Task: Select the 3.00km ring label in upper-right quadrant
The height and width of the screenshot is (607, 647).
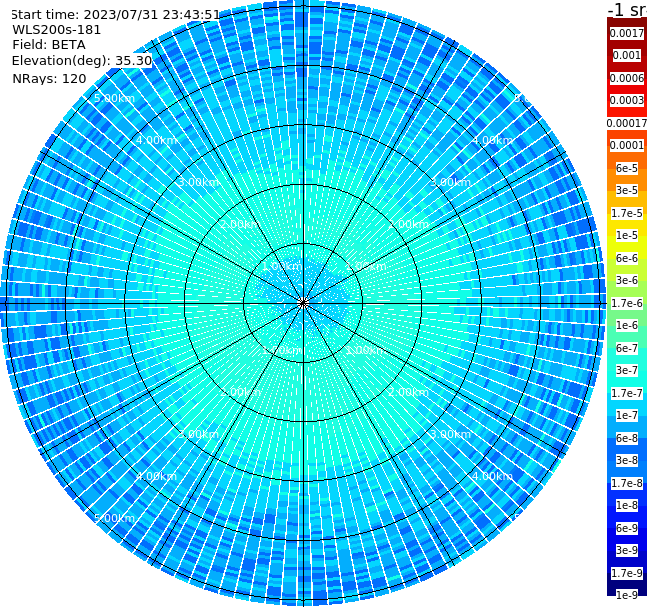Action: pos(450,182)
